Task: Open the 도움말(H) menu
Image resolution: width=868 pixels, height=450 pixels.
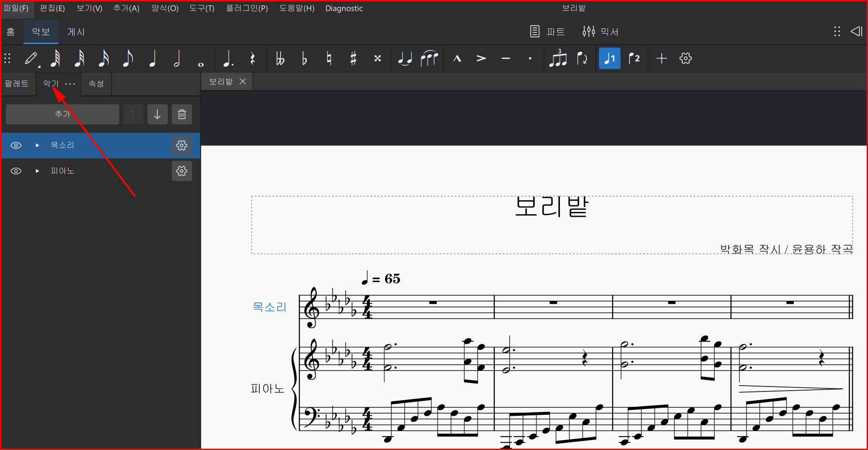Action: pos(297,8)
